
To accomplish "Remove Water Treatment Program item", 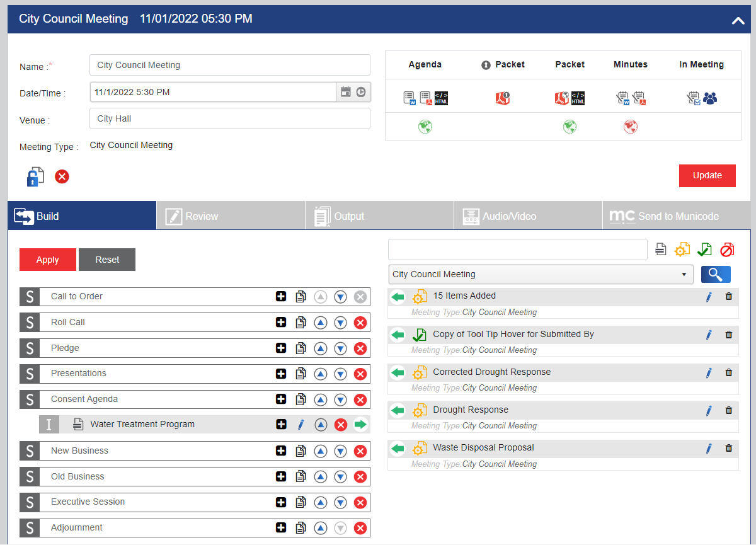I will tap(341, 425).
